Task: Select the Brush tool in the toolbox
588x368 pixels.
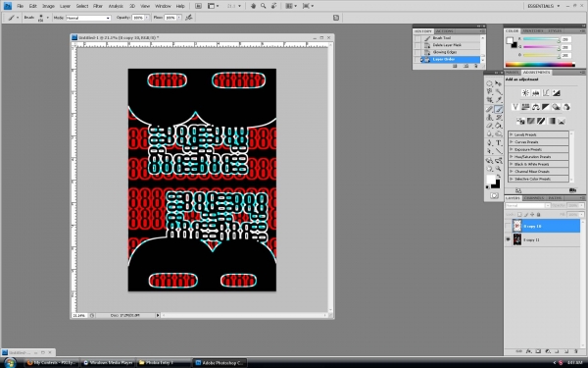Action: coord(499,109)
